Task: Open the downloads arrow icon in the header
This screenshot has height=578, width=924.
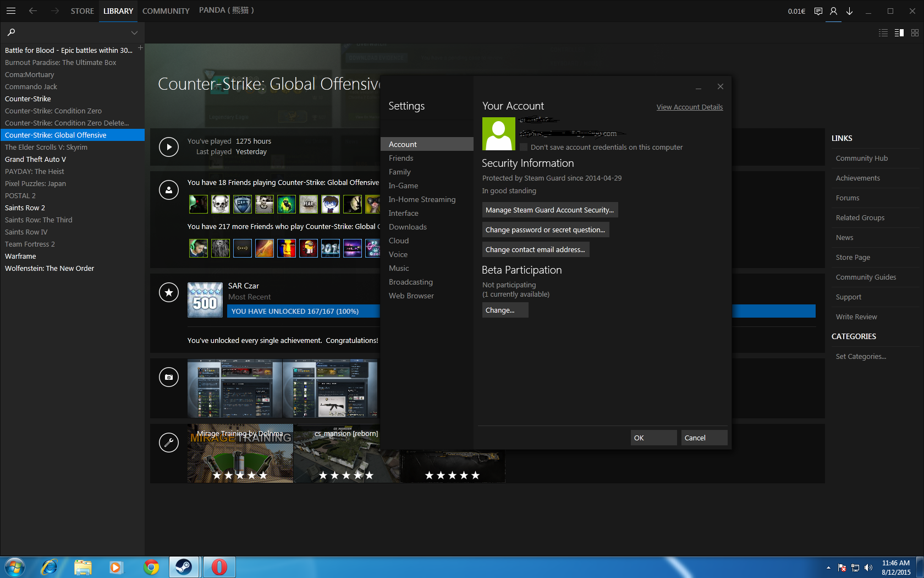Action: pyautogui.click(x=850, y=11)
